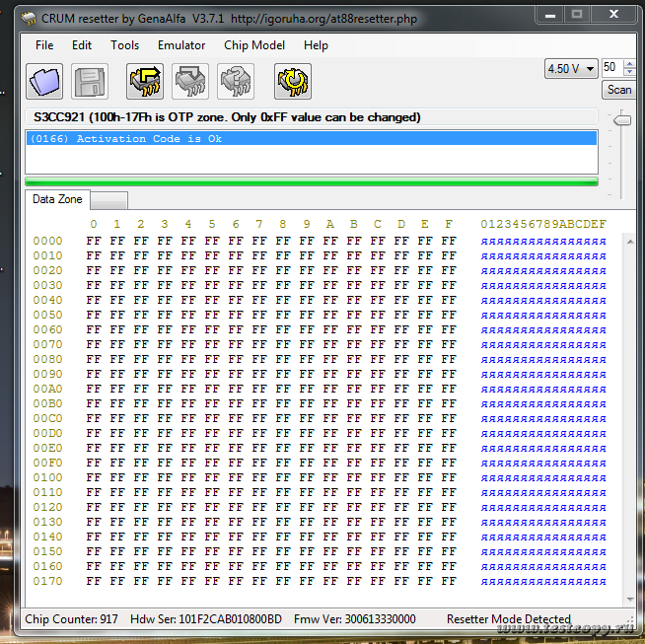
Task: Open the Tools menu
Action: click(x=124, y=45)
